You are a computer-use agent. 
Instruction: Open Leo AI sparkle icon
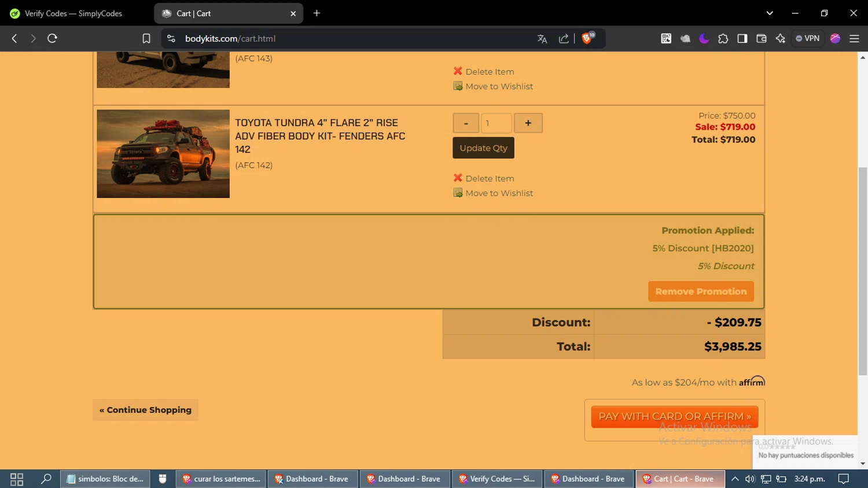(780, 38)
